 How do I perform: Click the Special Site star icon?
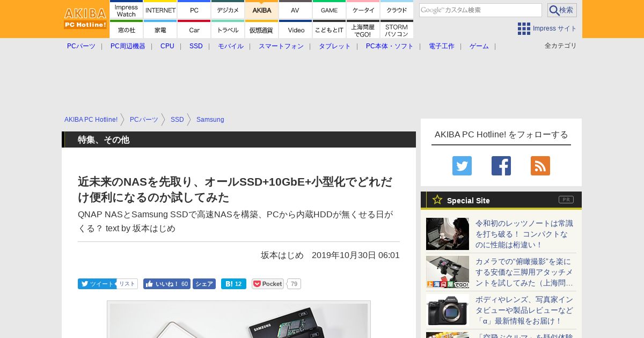[x=437, y=200]
